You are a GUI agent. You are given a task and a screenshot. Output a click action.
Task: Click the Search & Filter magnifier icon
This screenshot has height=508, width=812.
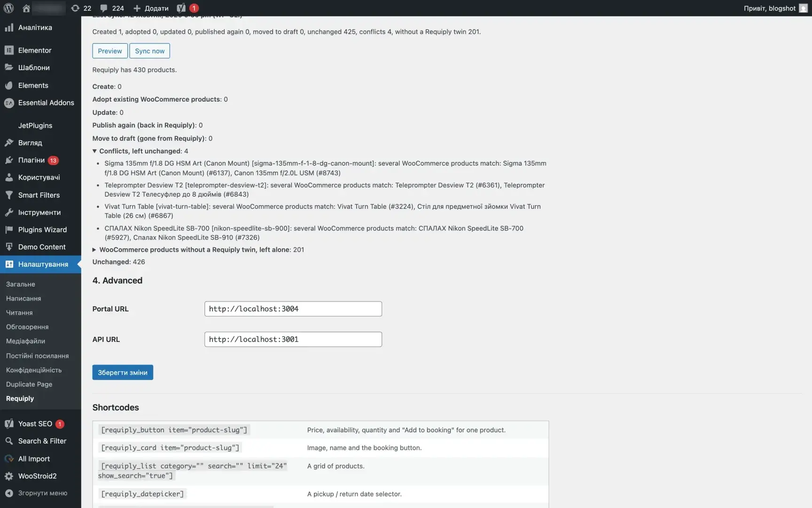pos(9,441)
